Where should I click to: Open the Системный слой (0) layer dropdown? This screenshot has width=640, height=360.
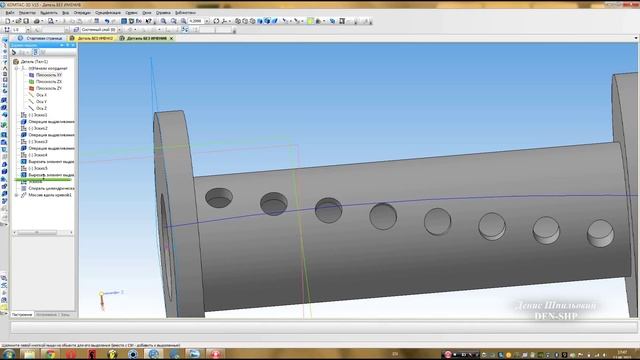(119, 30)
